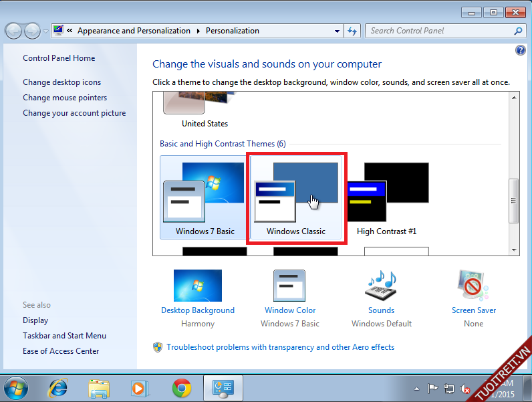Open the Window Color settings icon
This screenshot has width=532, height=402.
[x=289, y=286]
